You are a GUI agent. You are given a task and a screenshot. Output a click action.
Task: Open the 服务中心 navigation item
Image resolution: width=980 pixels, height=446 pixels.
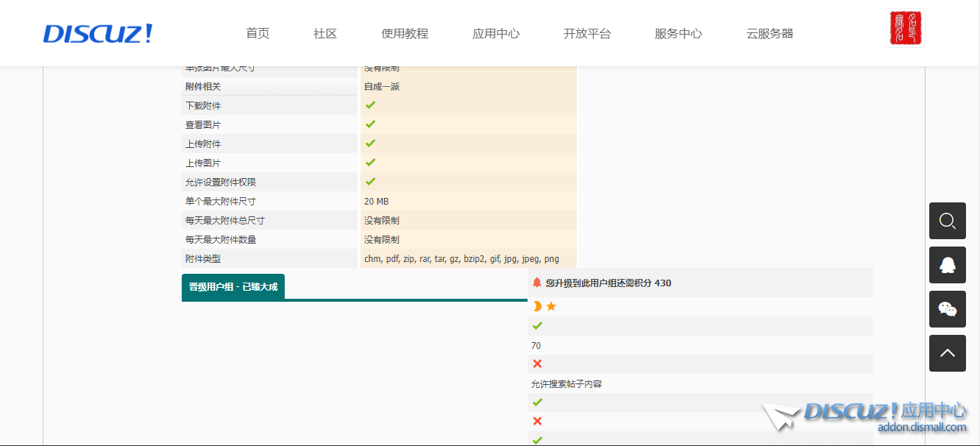(x=678, y=34)
